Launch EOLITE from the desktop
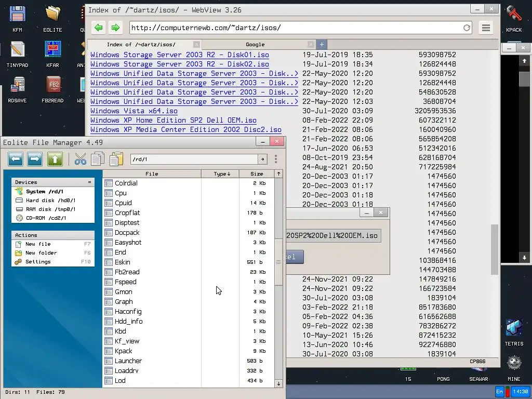The height and width of the screenshot is (399, 532). [x=52, y=19]
